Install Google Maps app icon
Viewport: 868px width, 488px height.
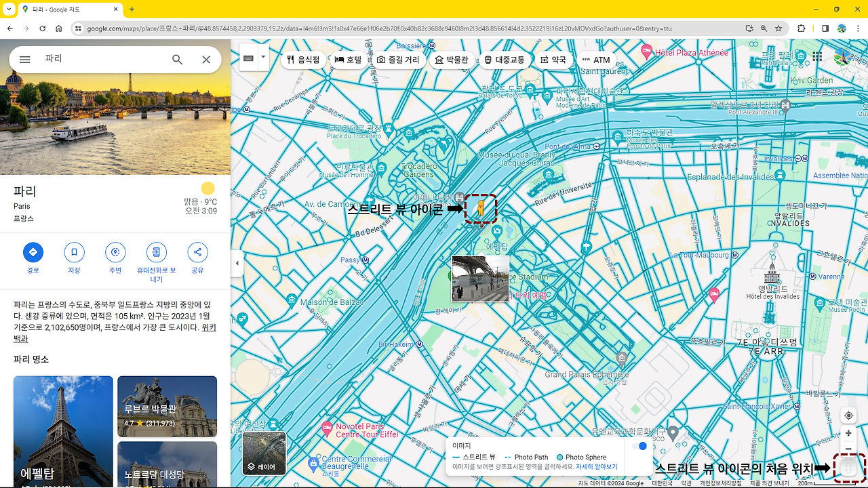click(749, 28)
